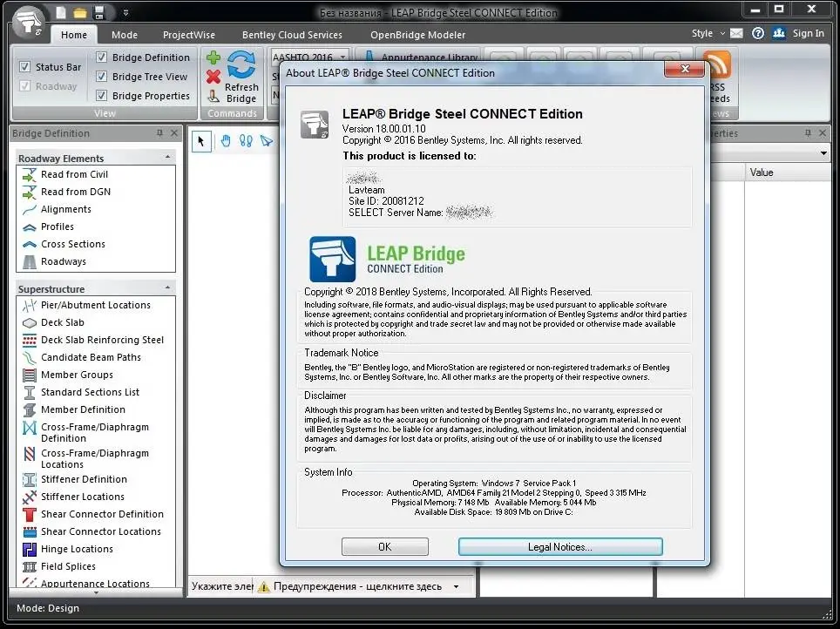Switch to the Mode ribbon tab
Screen dimensions: 840x629
click(x=125, y=35)
